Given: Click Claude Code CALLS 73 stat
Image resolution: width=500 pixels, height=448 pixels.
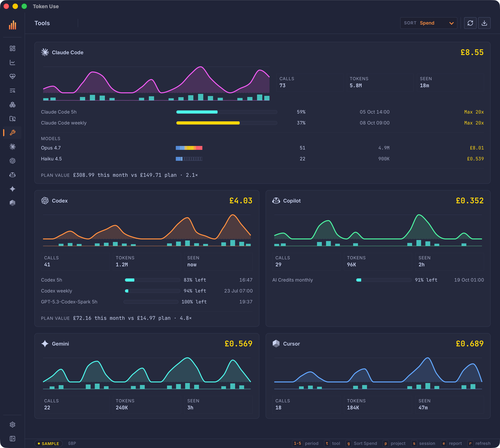Looking at the screenshot, I should click(310, 83).
